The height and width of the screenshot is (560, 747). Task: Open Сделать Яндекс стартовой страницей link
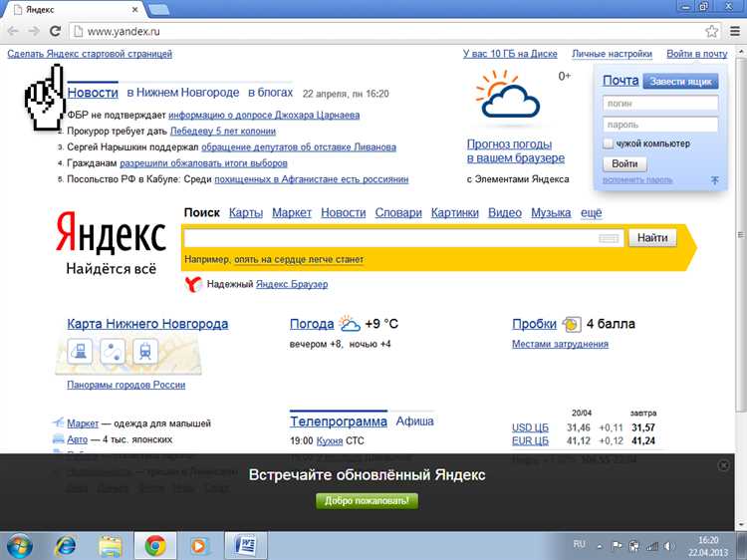90,54
